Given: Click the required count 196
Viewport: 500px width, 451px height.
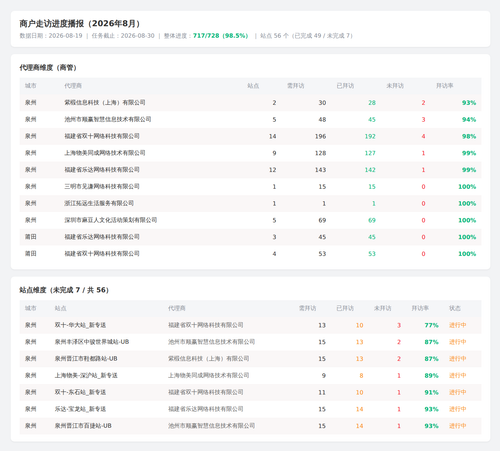Looking at the screenshot, I should pos(320,136).
